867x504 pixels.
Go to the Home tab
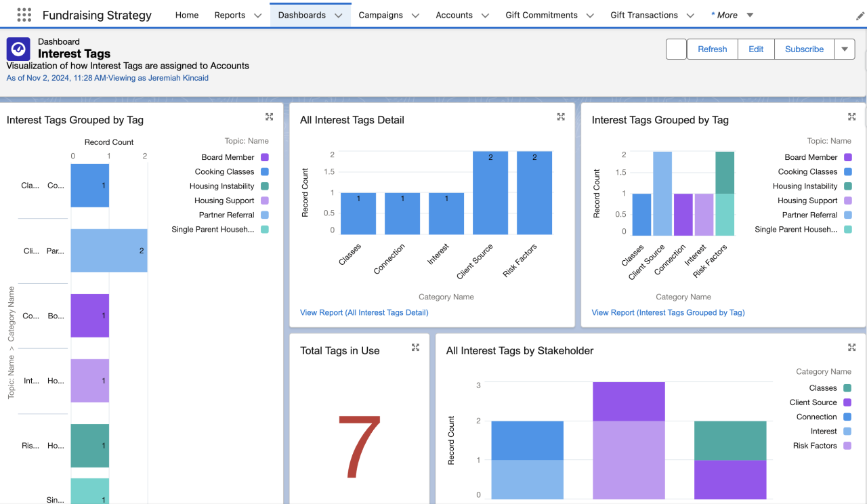pos(187,15)
